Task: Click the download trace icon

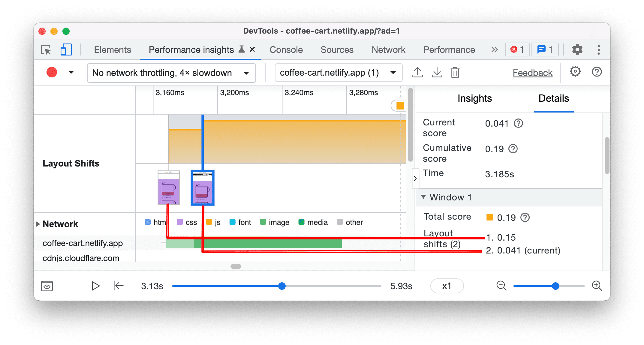Action: pyautogui.click(x=437, y=72)
